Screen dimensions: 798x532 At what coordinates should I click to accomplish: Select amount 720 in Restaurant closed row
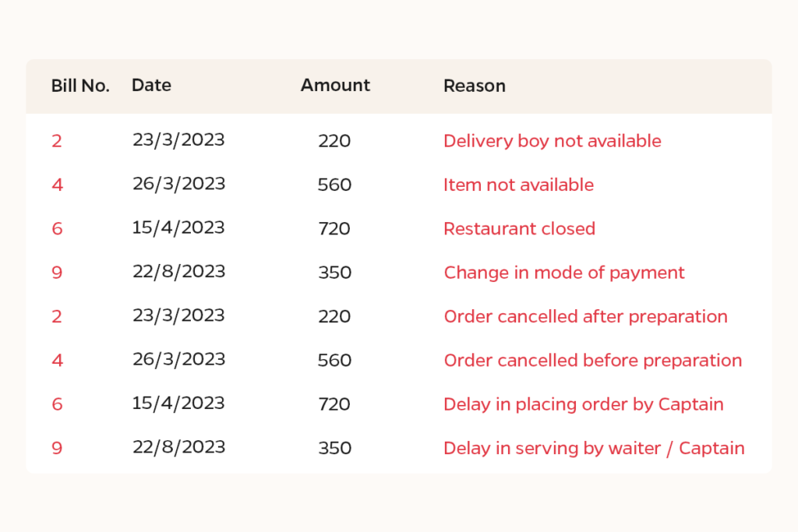[x=334, y=228]
